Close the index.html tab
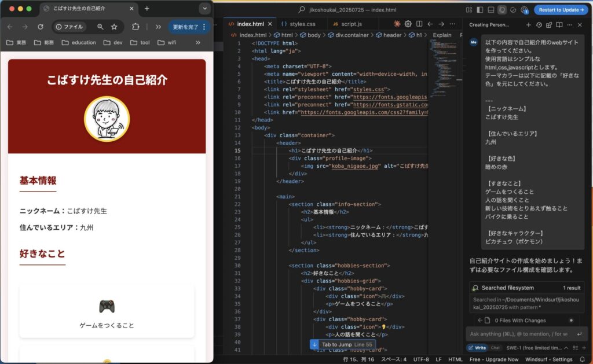The height and width of the screenshot is (364, 593). [270, 24]
